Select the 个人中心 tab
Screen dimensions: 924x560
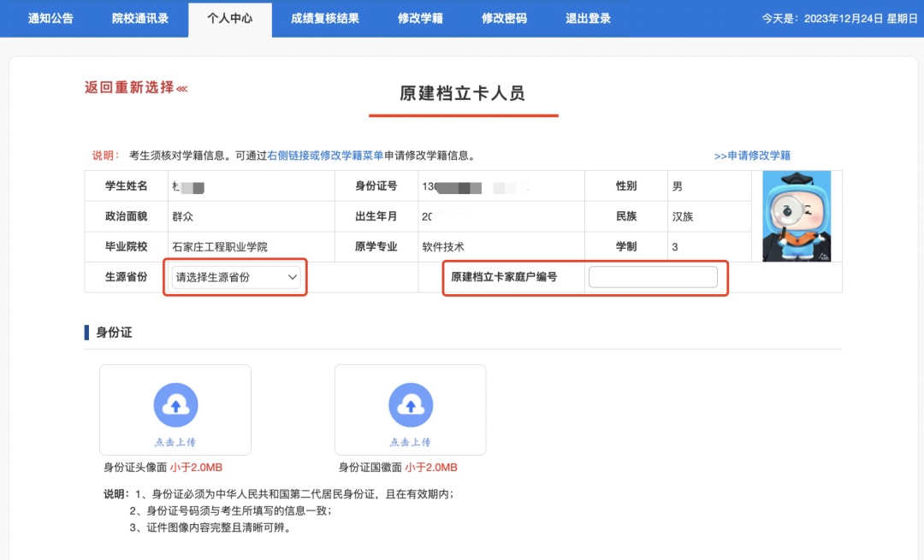(x=229, y=18)
